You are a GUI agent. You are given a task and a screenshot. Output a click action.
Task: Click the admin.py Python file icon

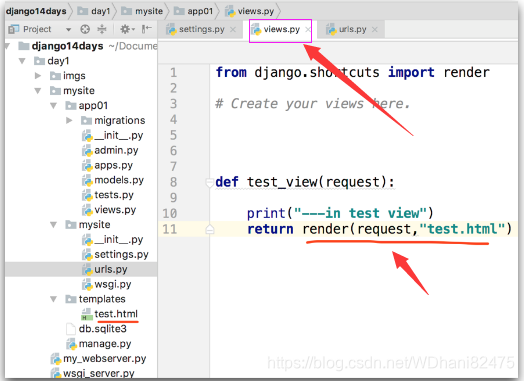[87, 150]
